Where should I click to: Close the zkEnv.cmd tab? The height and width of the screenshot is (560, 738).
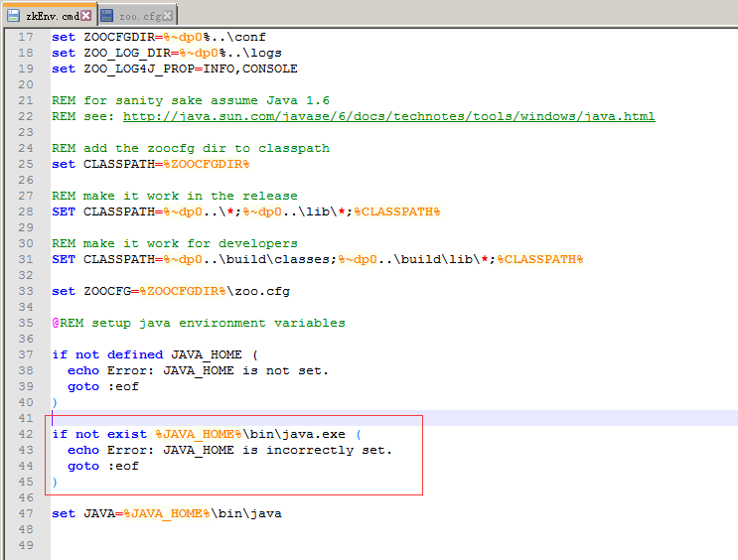point(85,16)
